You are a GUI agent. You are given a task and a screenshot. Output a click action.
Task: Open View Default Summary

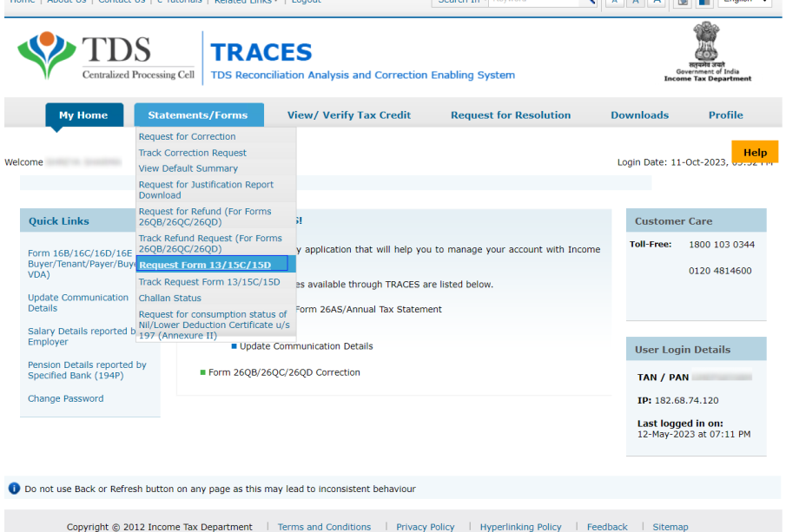point(188,168)
